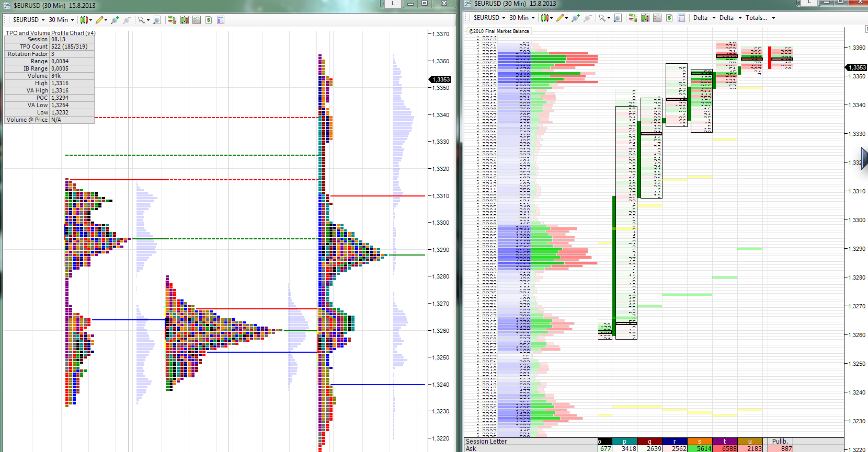Open chart Properties icon in left chart
The width and height of the screenshot is (868, 452).
(221, 20)
